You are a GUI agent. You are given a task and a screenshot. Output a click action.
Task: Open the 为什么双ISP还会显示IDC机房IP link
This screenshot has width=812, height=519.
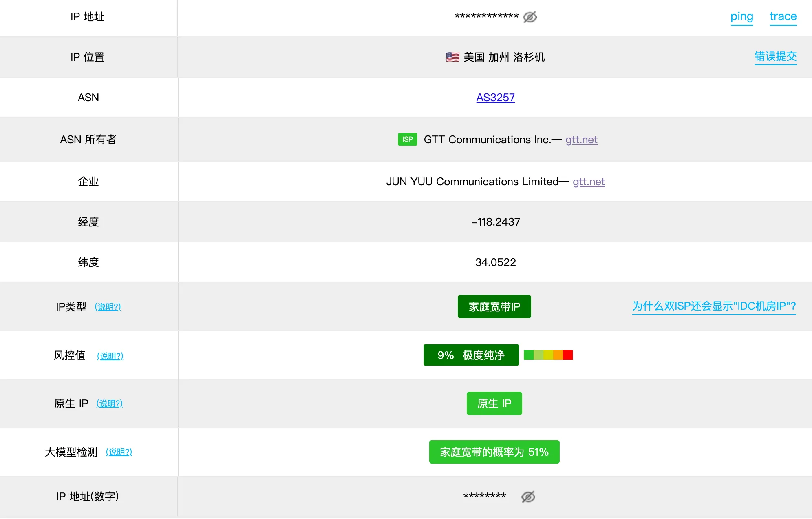point(714,306)
